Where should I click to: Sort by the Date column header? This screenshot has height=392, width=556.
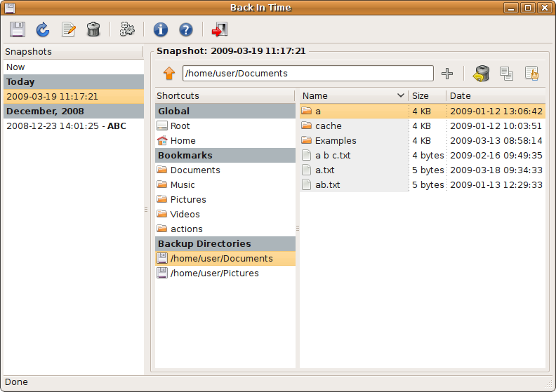point(496,95)
